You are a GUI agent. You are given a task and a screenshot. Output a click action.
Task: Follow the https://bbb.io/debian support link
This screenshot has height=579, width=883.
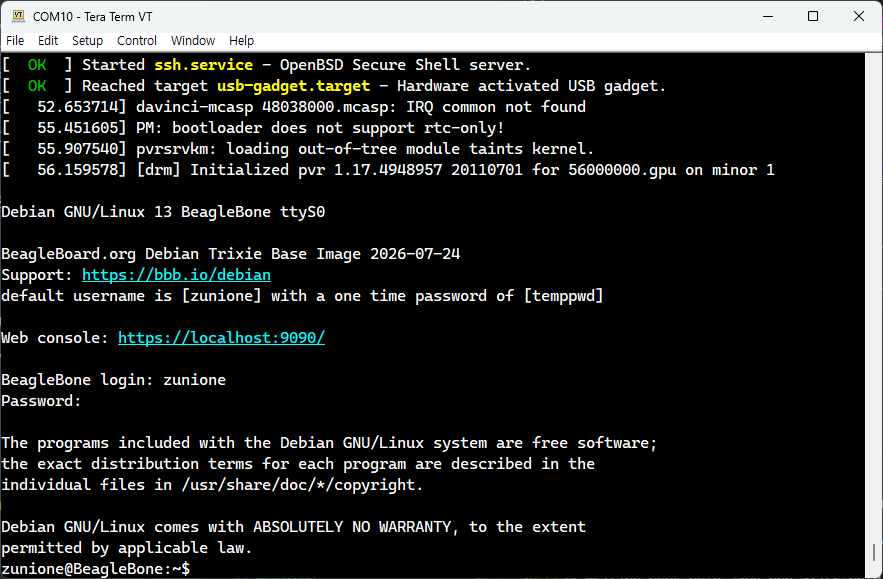coord(176,275)
